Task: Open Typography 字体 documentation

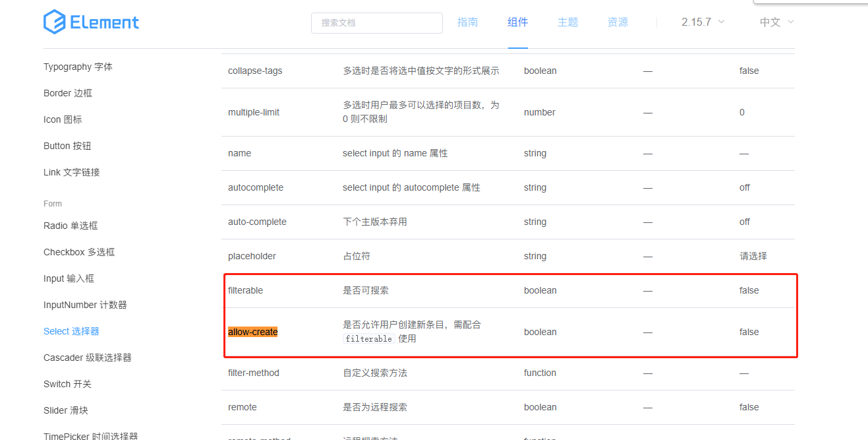Action: point(78,66)
